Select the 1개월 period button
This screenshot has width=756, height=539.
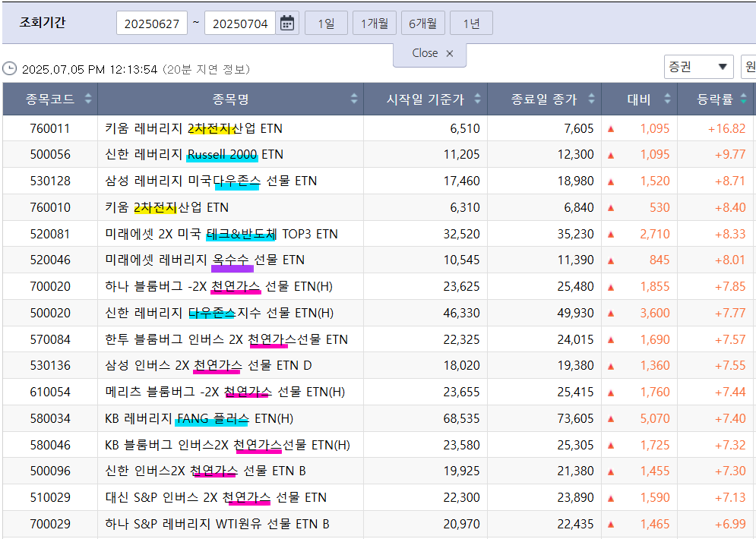[375, 23]
